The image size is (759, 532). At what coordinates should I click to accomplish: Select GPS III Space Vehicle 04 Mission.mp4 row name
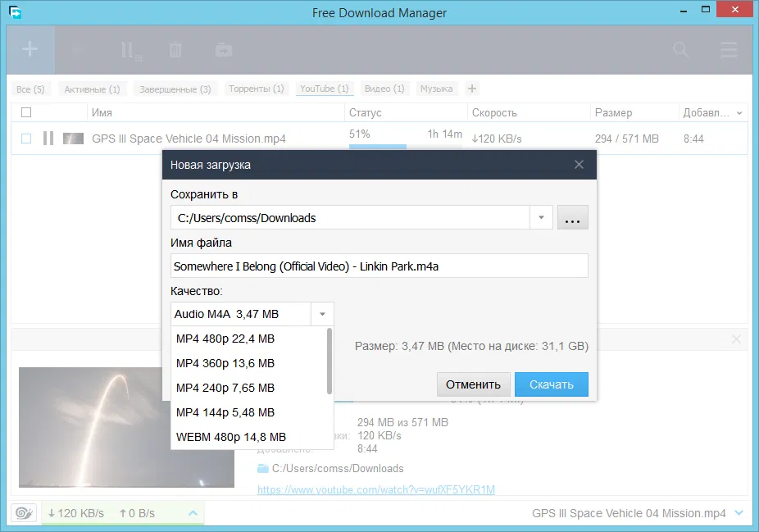click(189, 139)
